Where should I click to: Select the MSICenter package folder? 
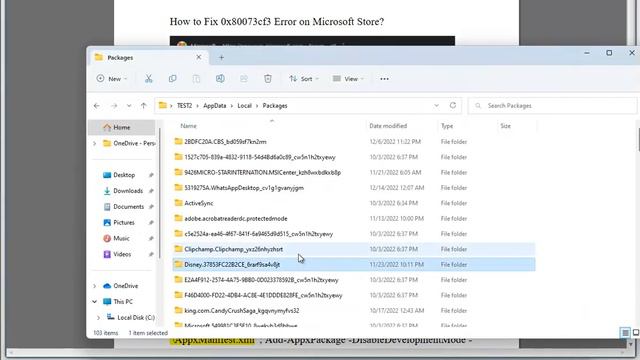tap(354, 172)
